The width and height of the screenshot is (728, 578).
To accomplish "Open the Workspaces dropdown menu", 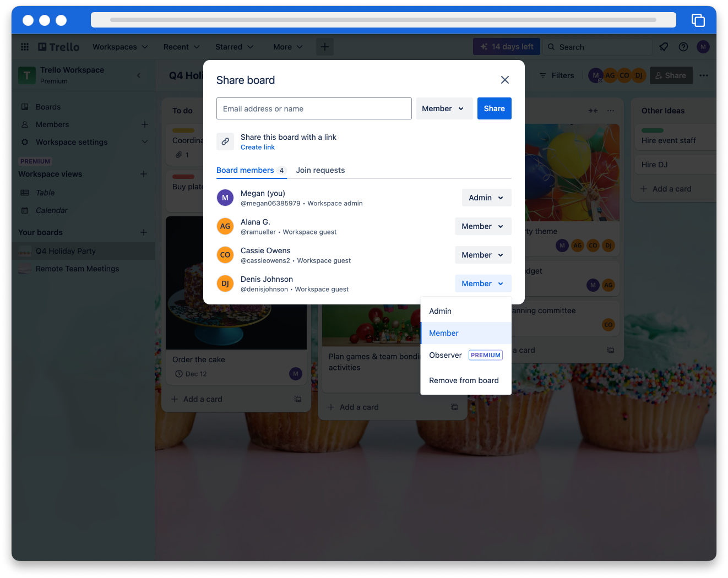I will (120, 47).
